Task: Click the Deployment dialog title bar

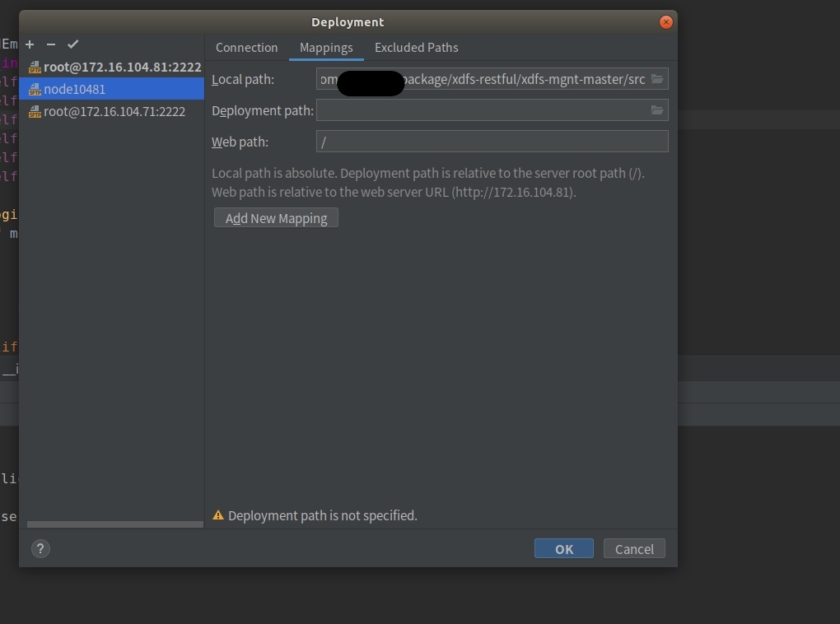Action: (348, 22)
